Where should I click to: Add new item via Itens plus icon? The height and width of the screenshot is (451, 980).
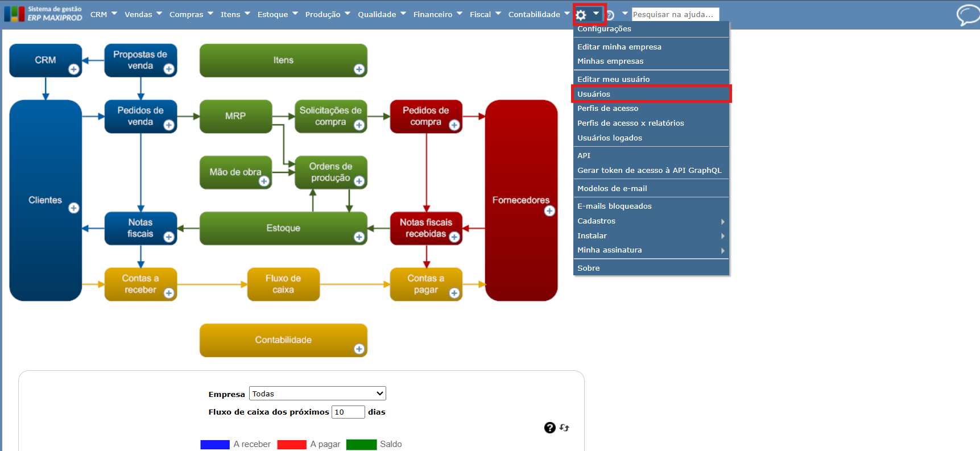359,69
